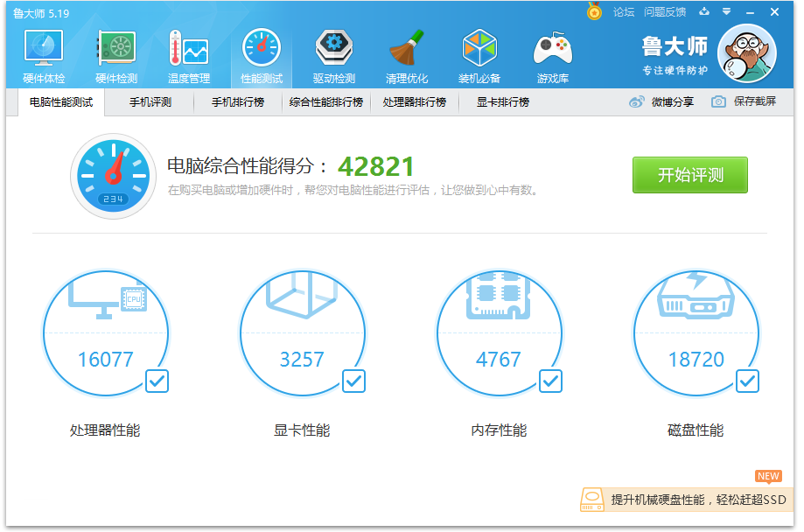Click the 保存截屏 camera screenshot icon
The width and height of the screenshot is (804, 532).
719,102
